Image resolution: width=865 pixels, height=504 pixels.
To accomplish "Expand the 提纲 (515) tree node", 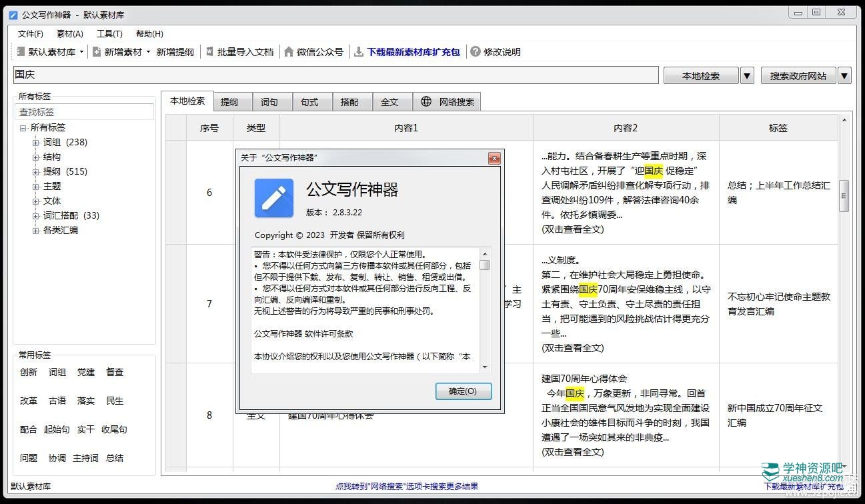I will [36, 171].
